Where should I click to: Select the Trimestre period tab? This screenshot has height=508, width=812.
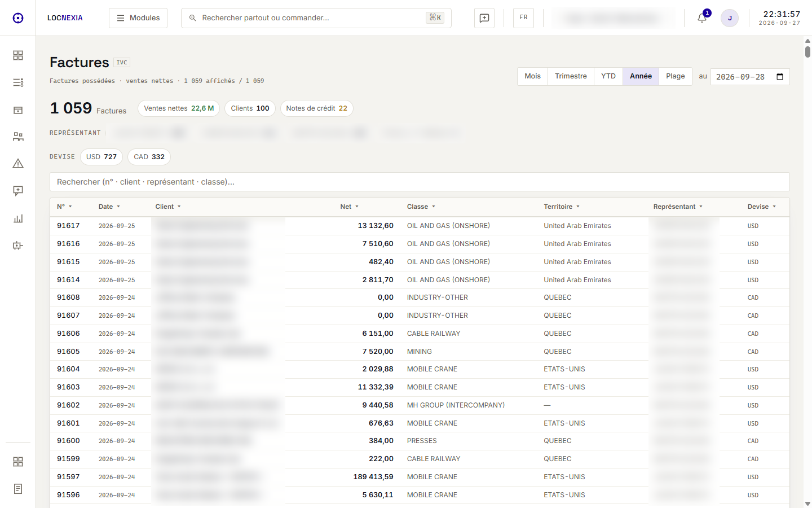(x=571, y=76)
